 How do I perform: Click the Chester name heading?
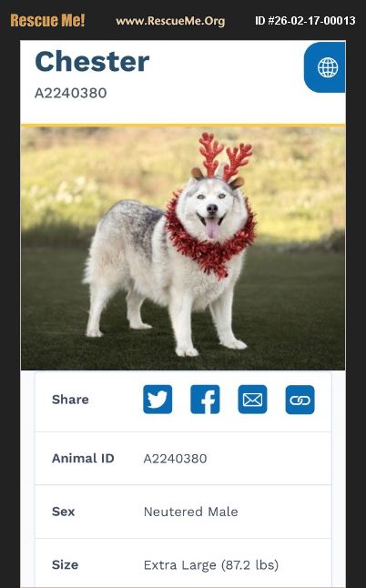click(92, 62)
